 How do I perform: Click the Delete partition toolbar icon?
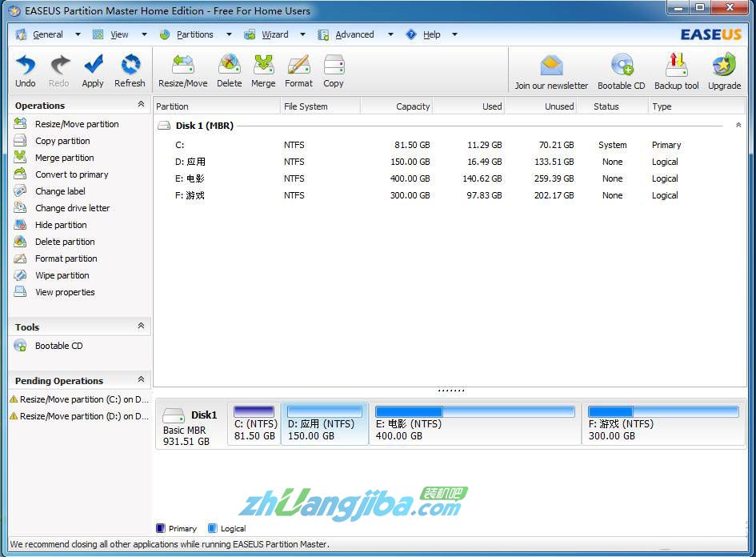pyautogui.click(x=229, y=70)
